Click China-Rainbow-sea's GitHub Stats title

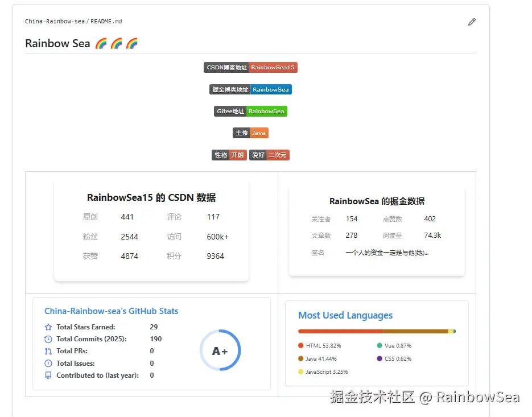tap(112, 311)
